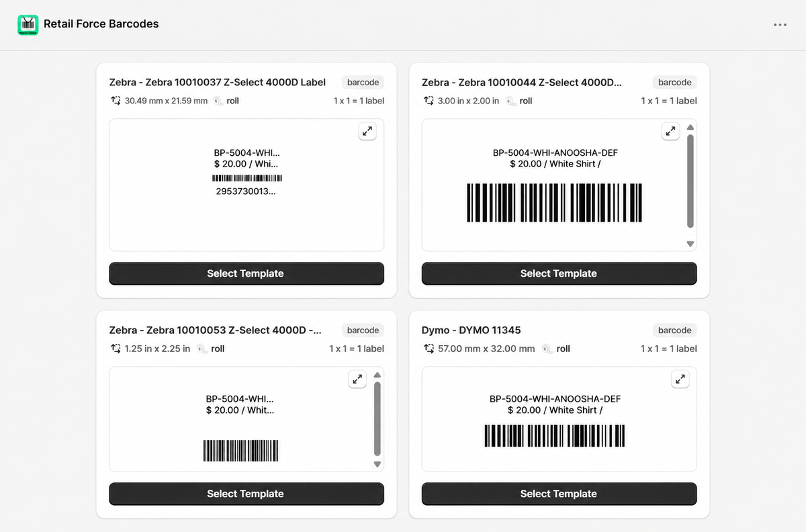Click '57.00 mm x 32.00 mm' size text
This screenshot has height=532, width=806.
coord(487,349)
